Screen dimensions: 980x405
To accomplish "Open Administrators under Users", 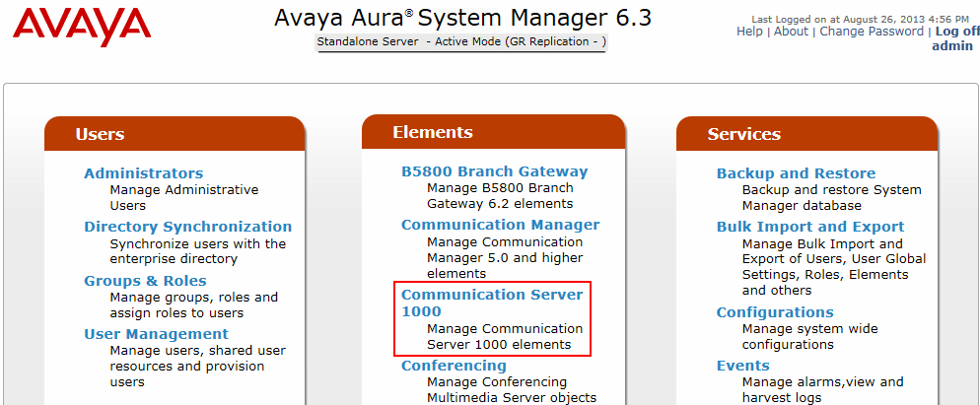I will (144, 173).
